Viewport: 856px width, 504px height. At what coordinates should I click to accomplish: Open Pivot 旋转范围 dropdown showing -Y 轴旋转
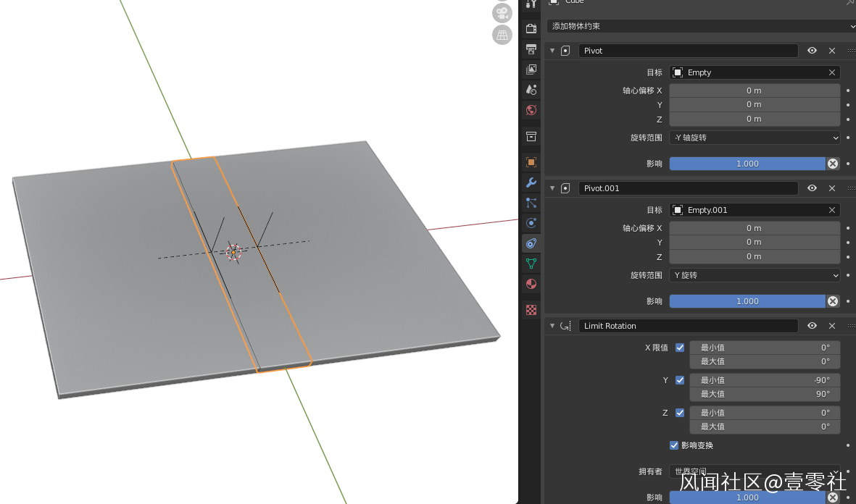tap(754, 138)
